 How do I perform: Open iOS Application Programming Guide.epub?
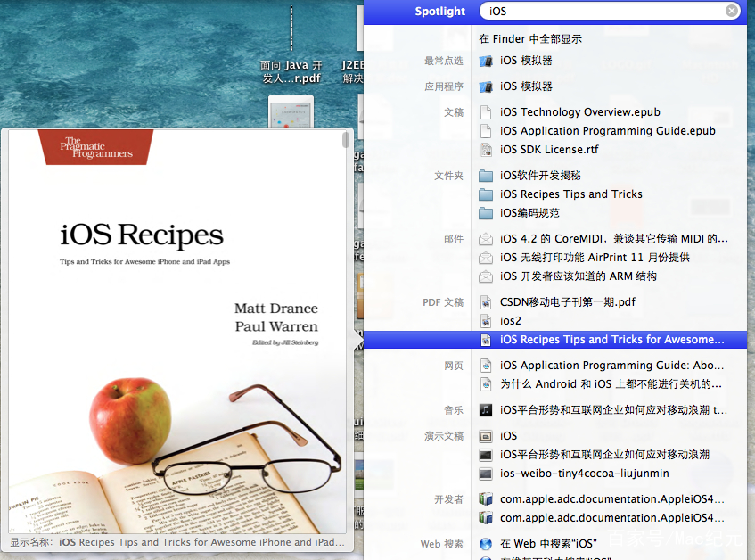point(607,131)
